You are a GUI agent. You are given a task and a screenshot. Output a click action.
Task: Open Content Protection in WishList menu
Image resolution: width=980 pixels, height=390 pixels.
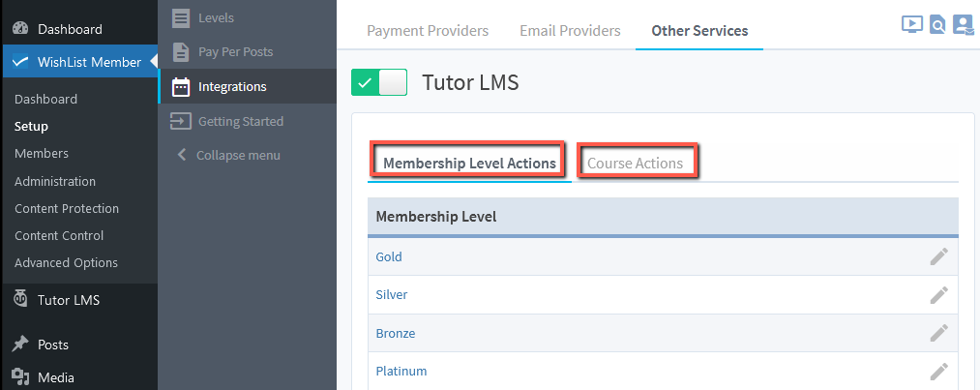coord(67,208)
